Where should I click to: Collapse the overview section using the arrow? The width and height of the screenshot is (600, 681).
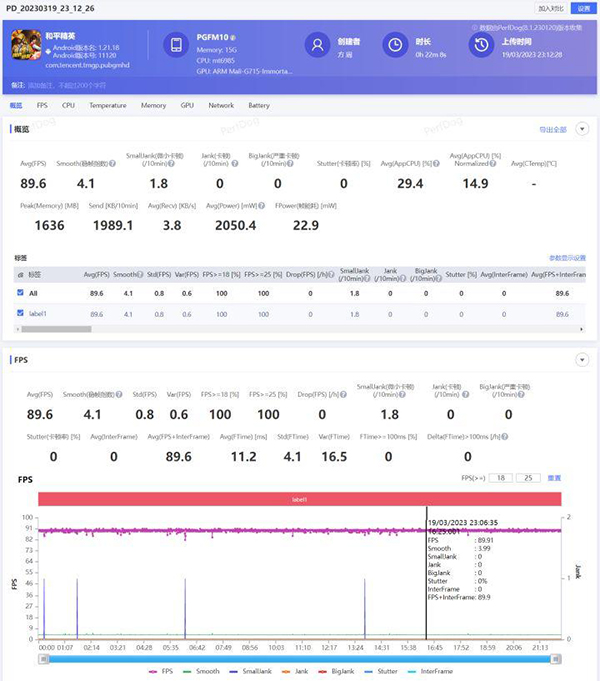click(581, 129)
